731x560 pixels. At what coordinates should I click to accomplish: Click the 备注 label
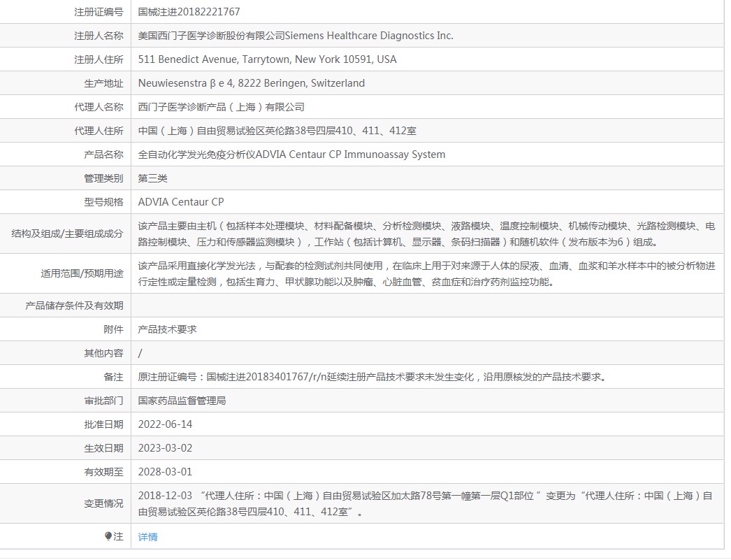click(x=113, y=378)
